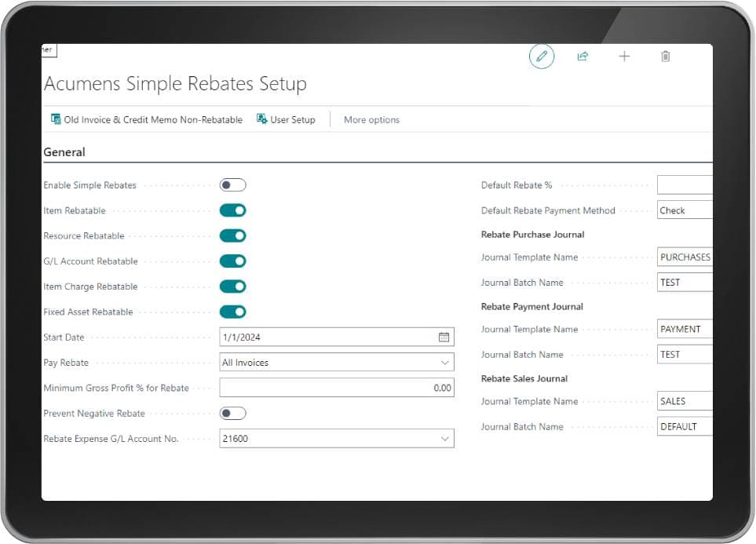Image resolution: width=756 pixels, height=544 pixels.
Task: Toggle Enable Simple Rebates switch
Action: 233,185
